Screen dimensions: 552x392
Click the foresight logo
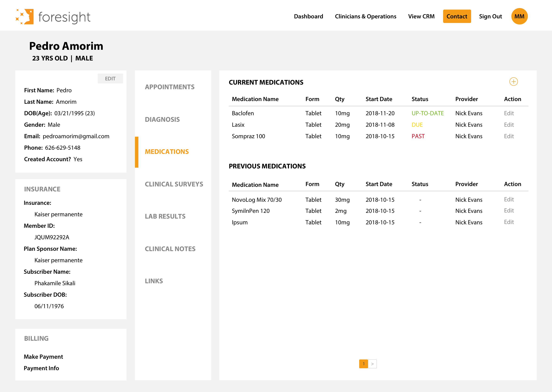point(53,17)
